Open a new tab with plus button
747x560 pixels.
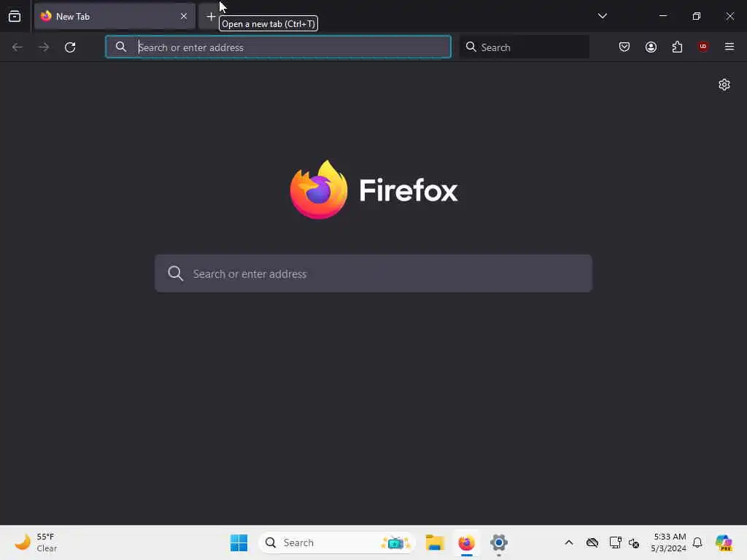(210, 17)
